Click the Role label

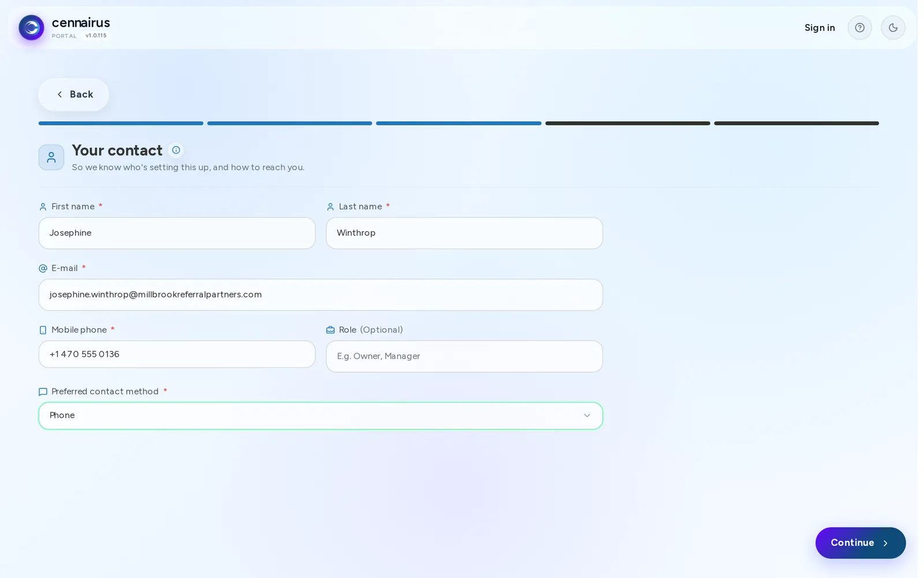click(348, 329)
